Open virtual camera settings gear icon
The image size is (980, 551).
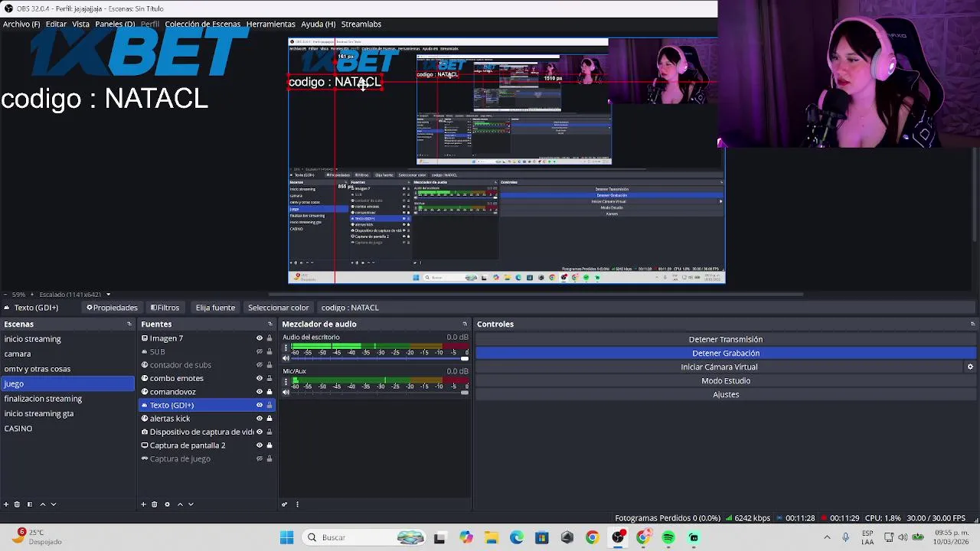(970, 367)
